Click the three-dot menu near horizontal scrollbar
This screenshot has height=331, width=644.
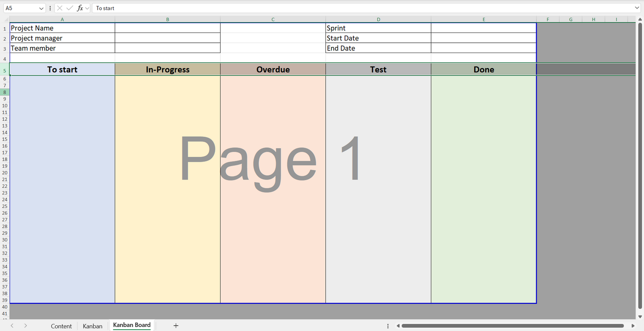pyautogui.click(x=388, y=326)
